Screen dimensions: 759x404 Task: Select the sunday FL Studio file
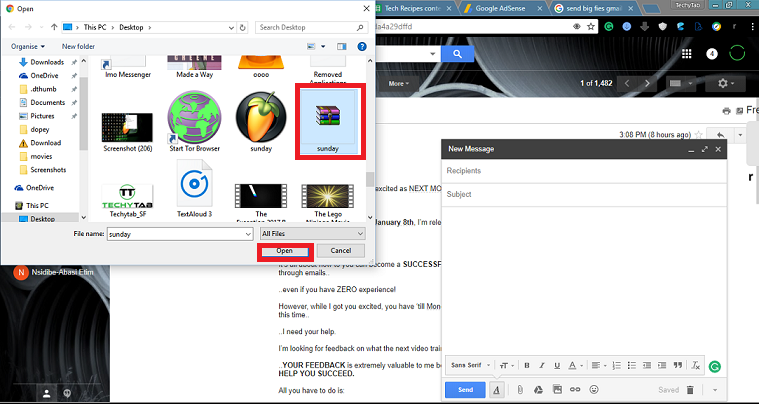pos(261,122)
